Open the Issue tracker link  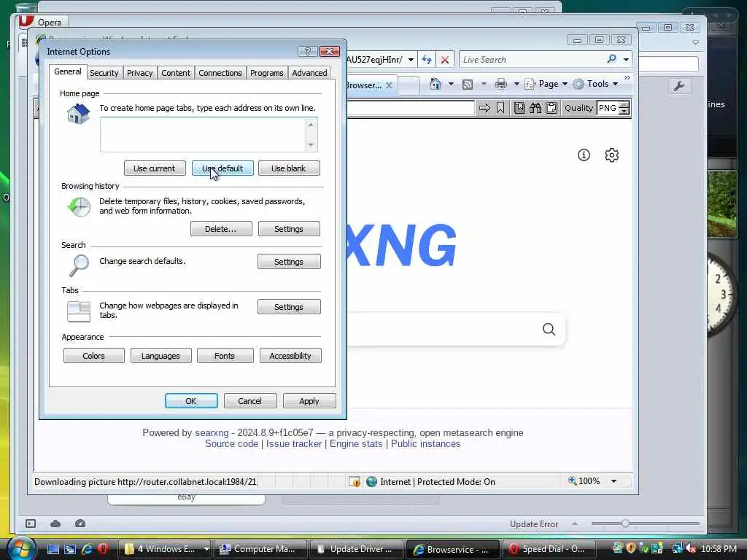294,444
